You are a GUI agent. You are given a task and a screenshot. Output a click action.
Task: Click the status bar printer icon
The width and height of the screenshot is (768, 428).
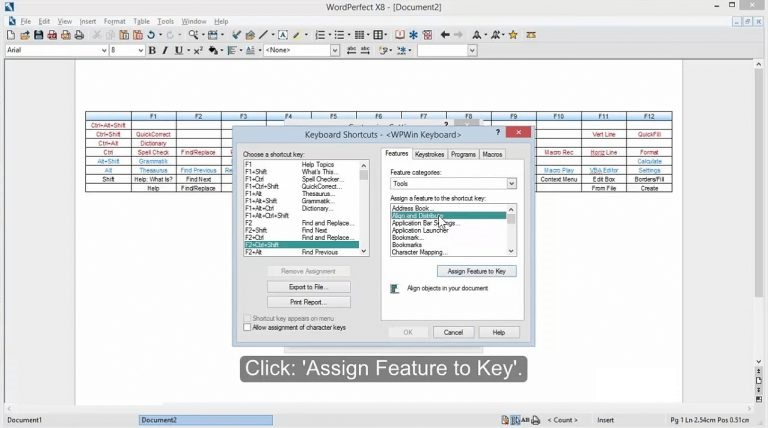point(535,420)
